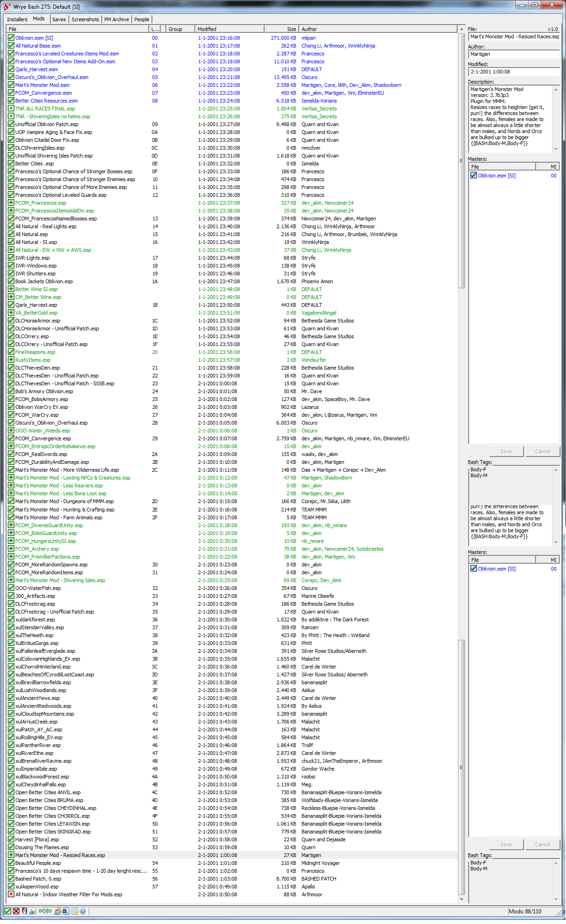Click plus icon of FCOM_Francescos.esp
This screenshot has width=566, height=924.
point(11,203)
